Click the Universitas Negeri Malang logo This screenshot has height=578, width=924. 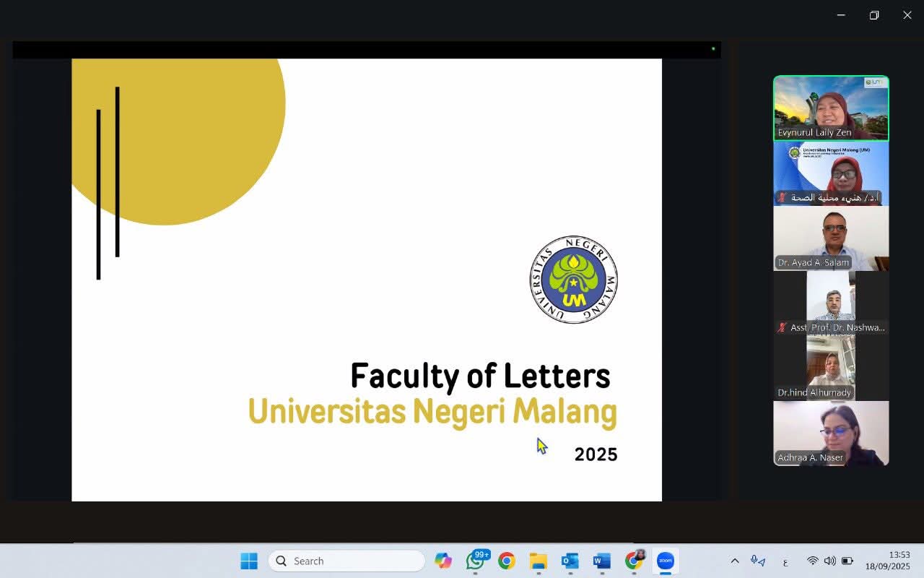click(574, 280)
